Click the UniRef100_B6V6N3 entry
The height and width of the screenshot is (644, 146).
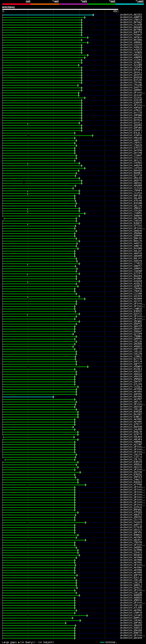click(131, 397)
